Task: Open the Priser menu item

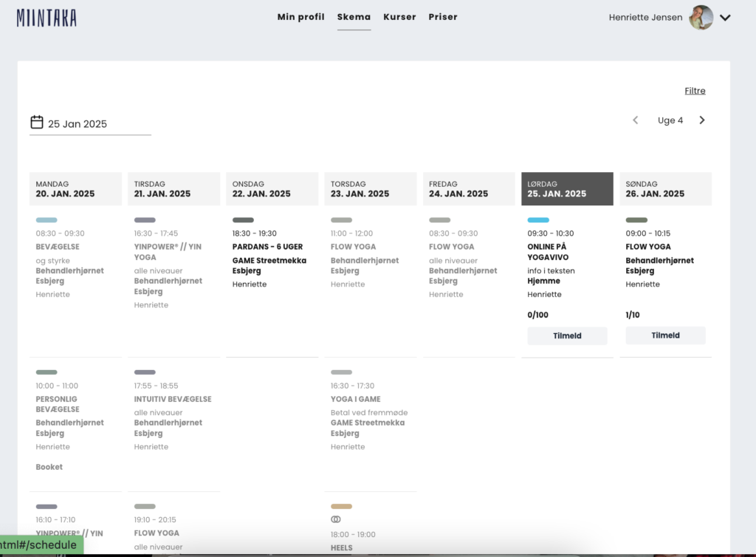Action: tap(443, 17)
